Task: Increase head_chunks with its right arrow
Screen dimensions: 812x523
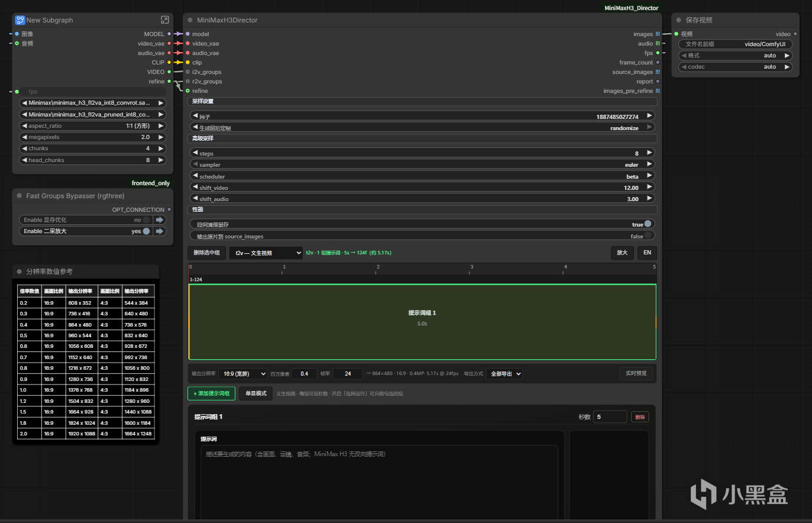Action: [x=160, y=160]
